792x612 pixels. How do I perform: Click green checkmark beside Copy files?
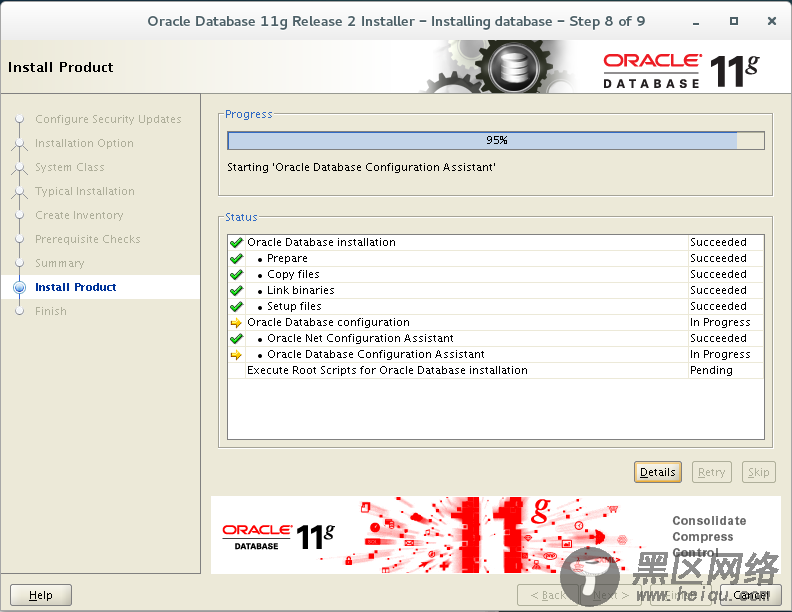coord(236,275)
